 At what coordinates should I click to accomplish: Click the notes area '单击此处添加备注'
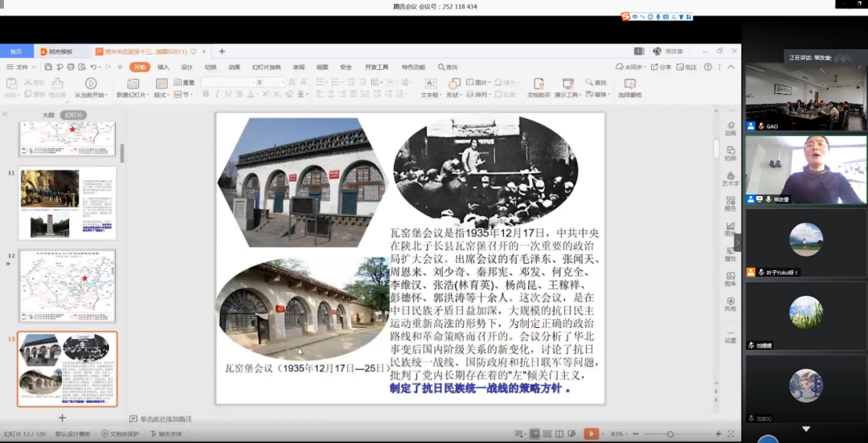tap(166, 419)
